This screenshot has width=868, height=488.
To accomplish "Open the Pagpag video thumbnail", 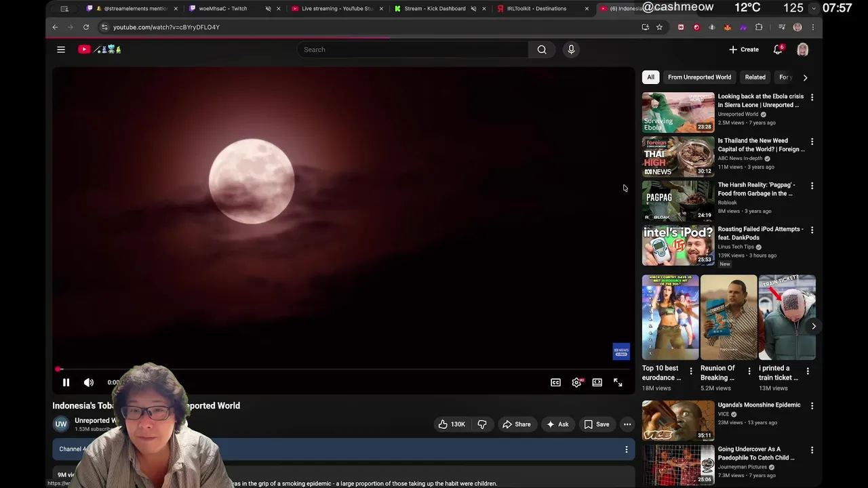I will [x=678, y=201].
